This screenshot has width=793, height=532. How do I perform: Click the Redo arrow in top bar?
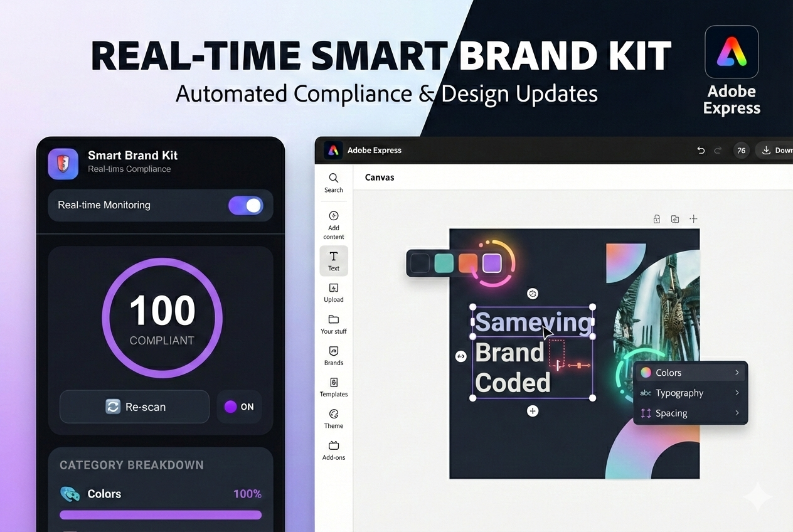pyautogui.click(x=718, y=151)
